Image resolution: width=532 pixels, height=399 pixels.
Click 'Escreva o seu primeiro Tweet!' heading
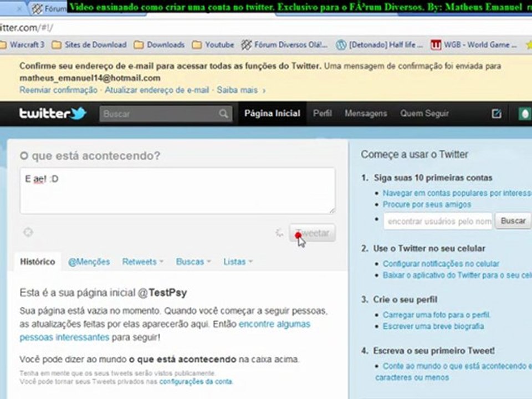click(433, 351)
